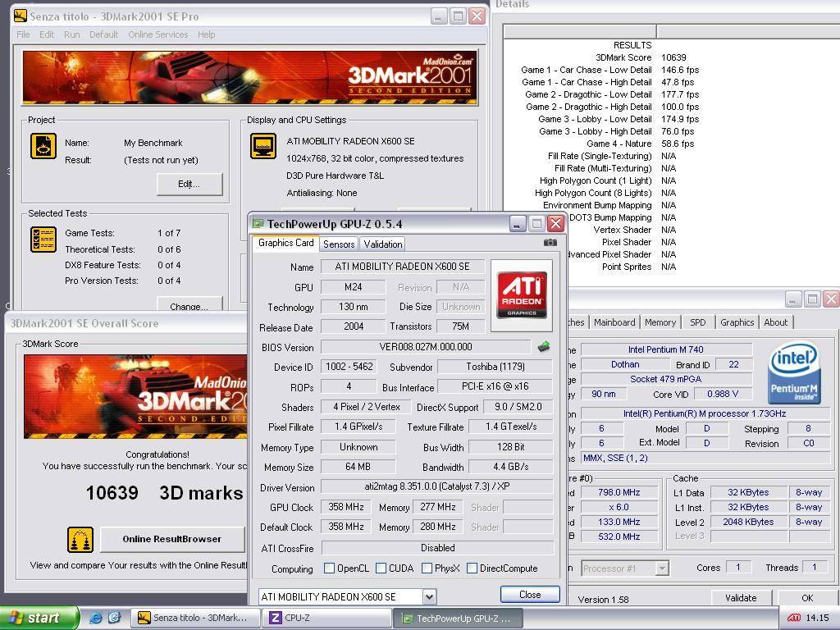Screen dimensions: 840x630
Task: Click the GPU-Z screenshot camera icon
Action: [550, 243]
